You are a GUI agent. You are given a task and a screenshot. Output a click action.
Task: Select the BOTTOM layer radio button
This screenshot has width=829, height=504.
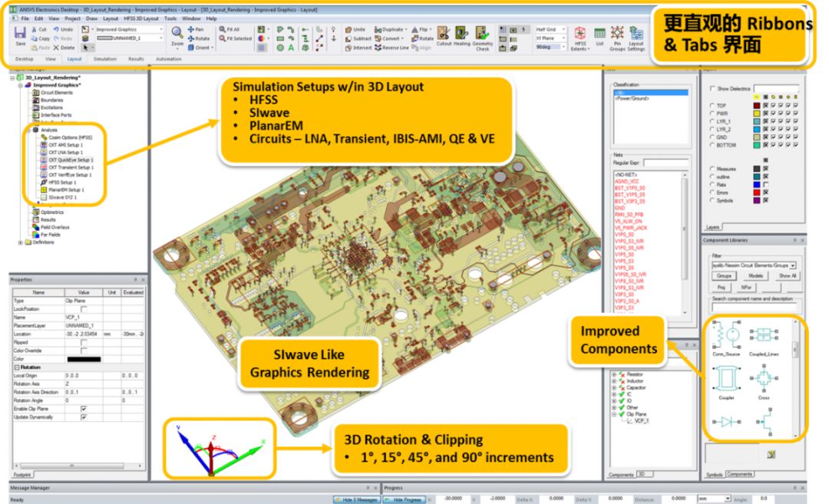pyautogui.click(x=712, y=145)
